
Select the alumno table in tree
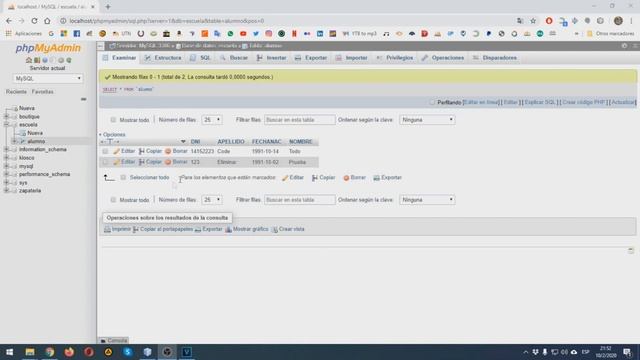pyautogui.click(x=36, y=141)
